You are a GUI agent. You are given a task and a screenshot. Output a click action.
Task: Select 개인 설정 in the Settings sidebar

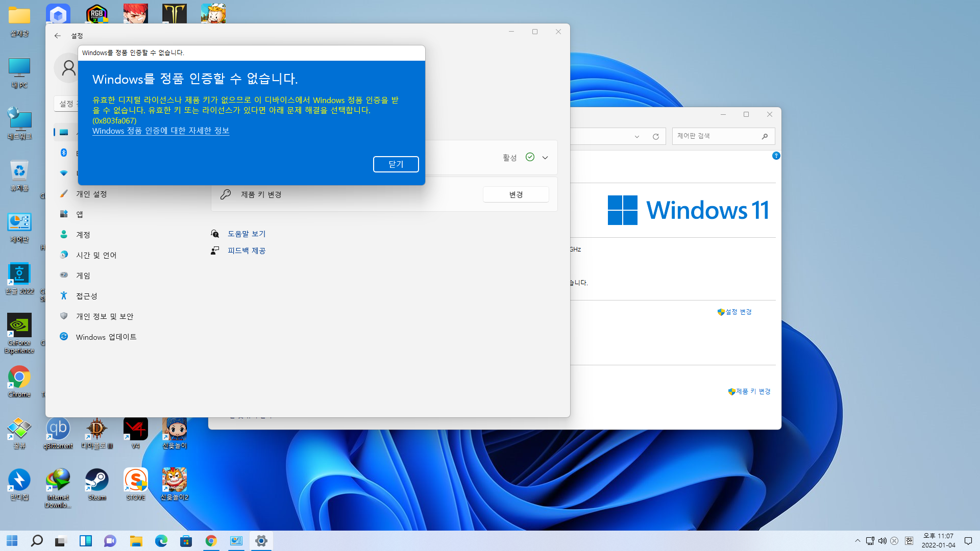91,194
